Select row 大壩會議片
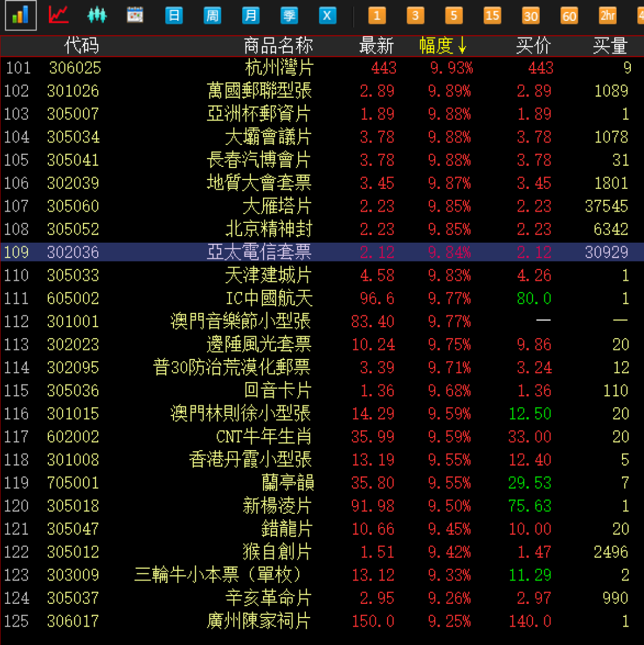This screenshot has height=645, width=644. (x=322, y=137)
